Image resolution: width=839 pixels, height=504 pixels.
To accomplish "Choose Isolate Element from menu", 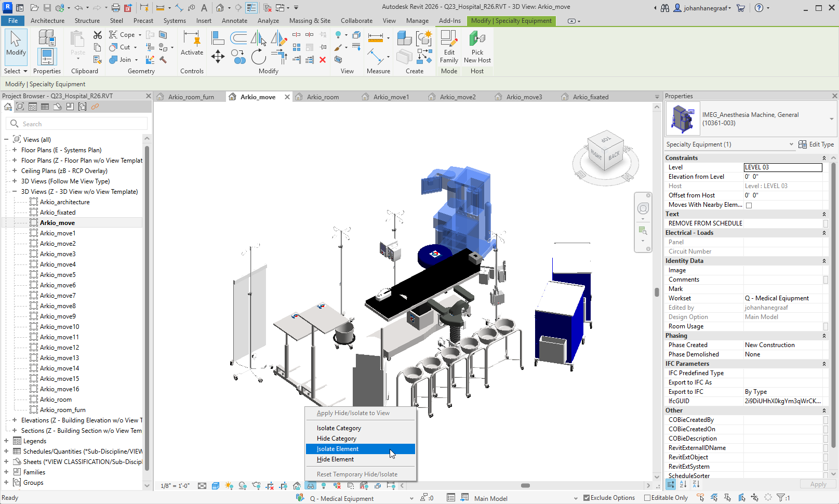I will (361, 449).
